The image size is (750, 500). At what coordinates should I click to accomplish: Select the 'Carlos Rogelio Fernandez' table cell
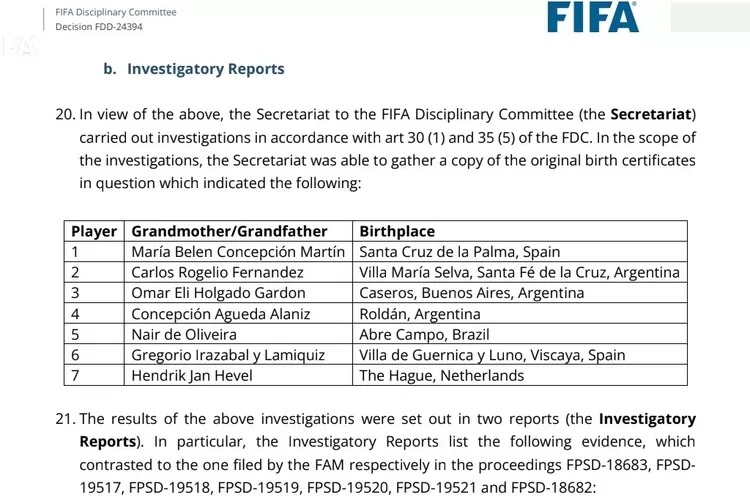217,272
